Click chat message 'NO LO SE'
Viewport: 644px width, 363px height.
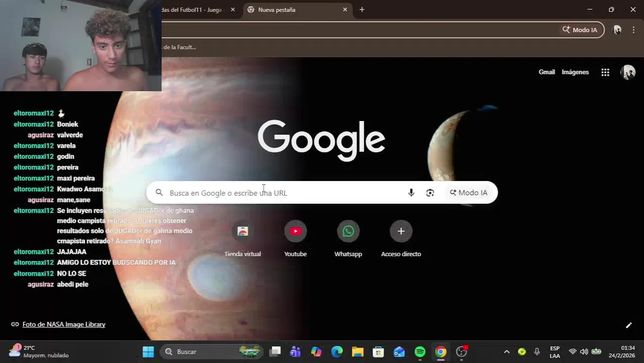72,273
